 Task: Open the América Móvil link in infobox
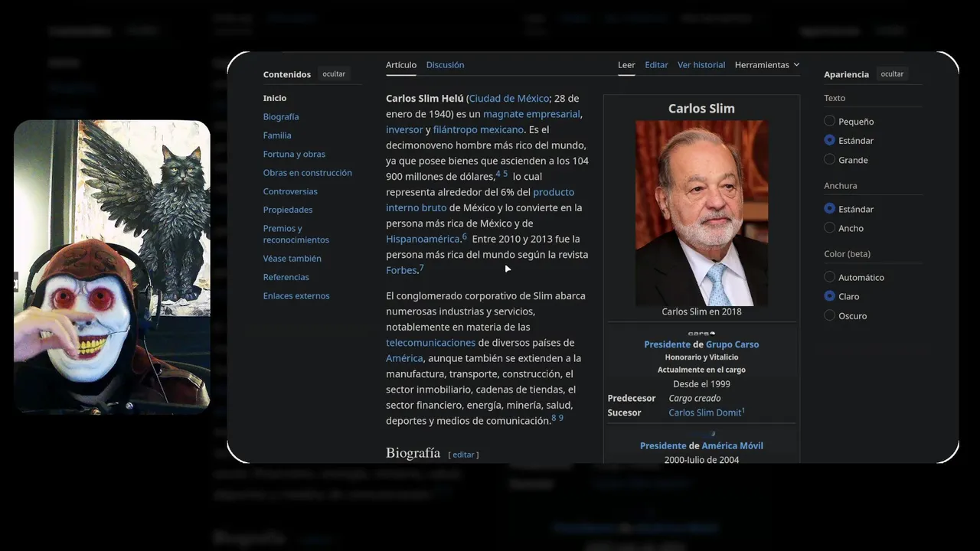point(732,445)
